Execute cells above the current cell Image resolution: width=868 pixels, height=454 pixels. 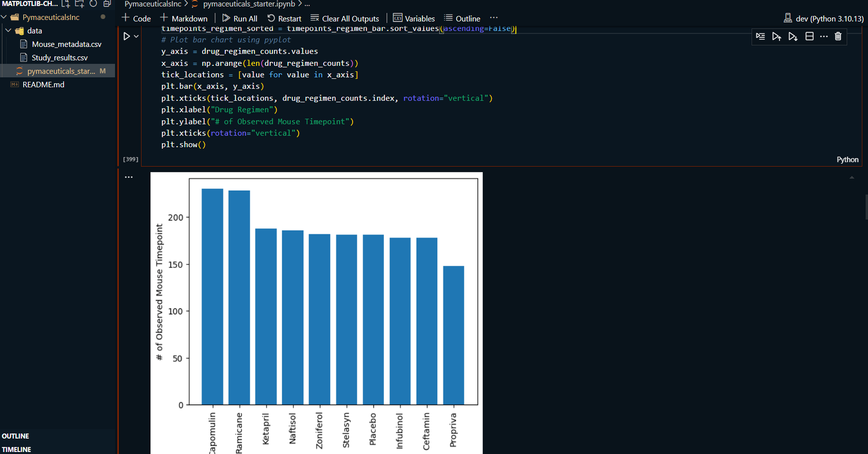tap(776, 36)
